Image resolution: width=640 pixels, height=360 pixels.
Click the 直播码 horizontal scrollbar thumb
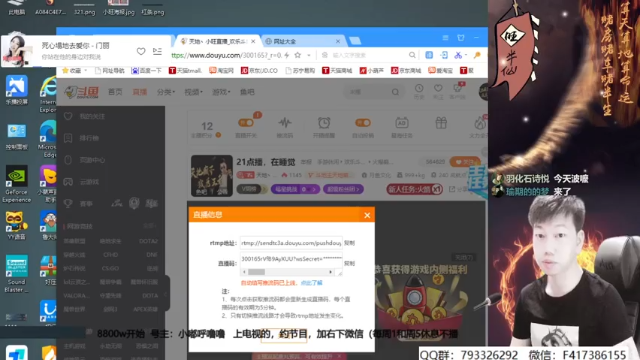pyautogui.click(x=256, y=272)
